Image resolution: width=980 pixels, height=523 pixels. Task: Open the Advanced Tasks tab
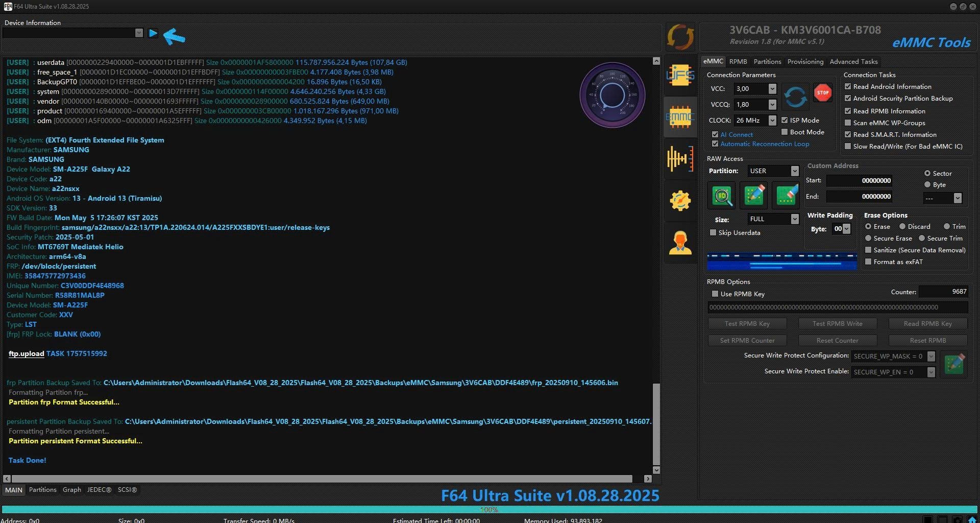click(853, 62)
